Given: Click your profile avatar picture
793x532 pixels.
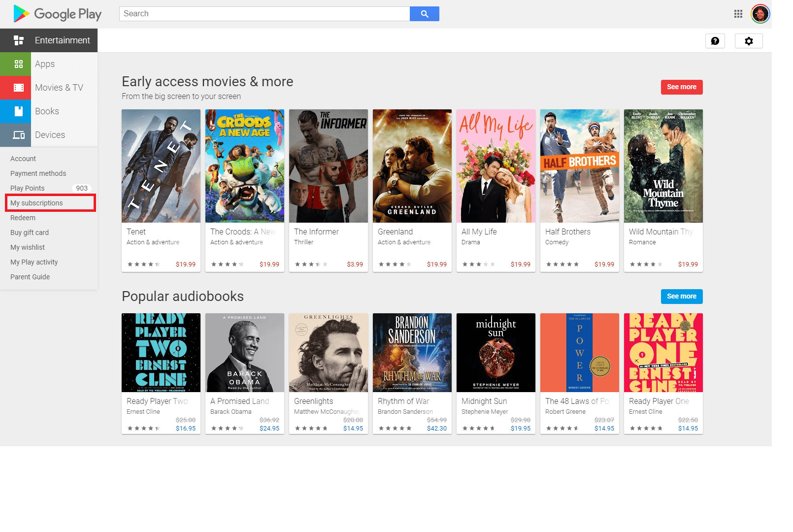Looking at the screenshot, I should click(x=760, y=14).
